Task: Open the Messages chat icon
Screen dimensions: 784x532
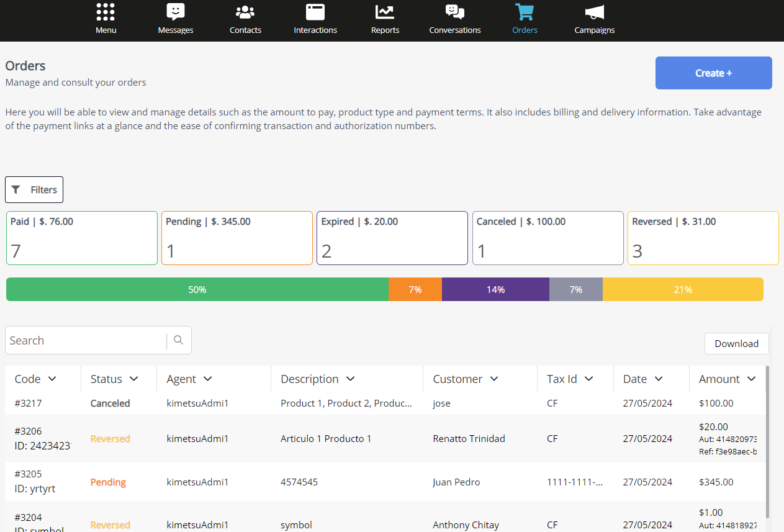Action: (176, 12)
